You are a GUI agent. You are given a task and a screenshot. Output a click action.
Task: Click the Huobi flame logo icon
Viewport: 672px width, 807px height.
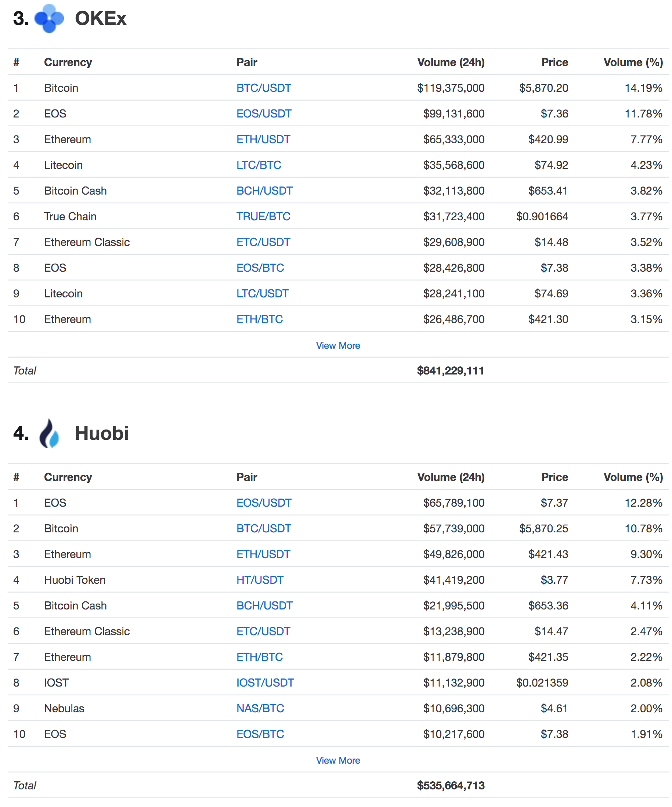pyautogui.click(x=49, y=433)
